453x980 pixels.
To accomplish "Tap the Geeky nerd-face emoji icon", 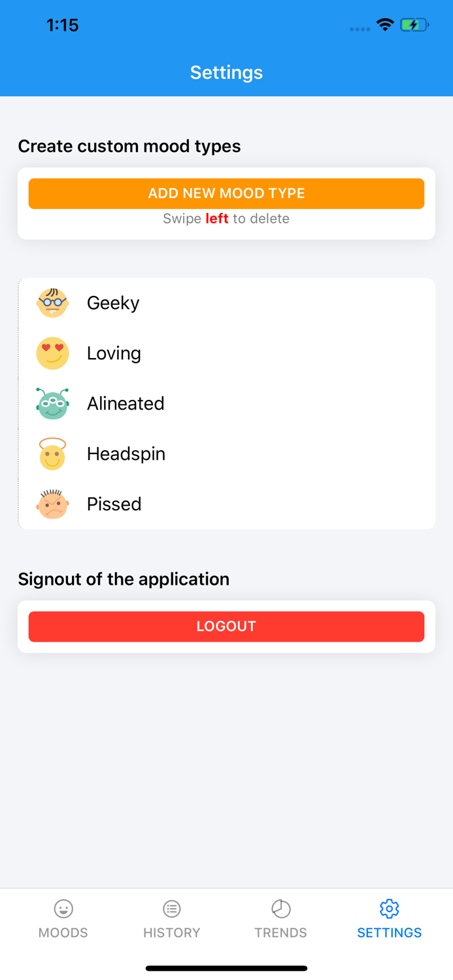I will pyautogui.click(x=52, y=302).
